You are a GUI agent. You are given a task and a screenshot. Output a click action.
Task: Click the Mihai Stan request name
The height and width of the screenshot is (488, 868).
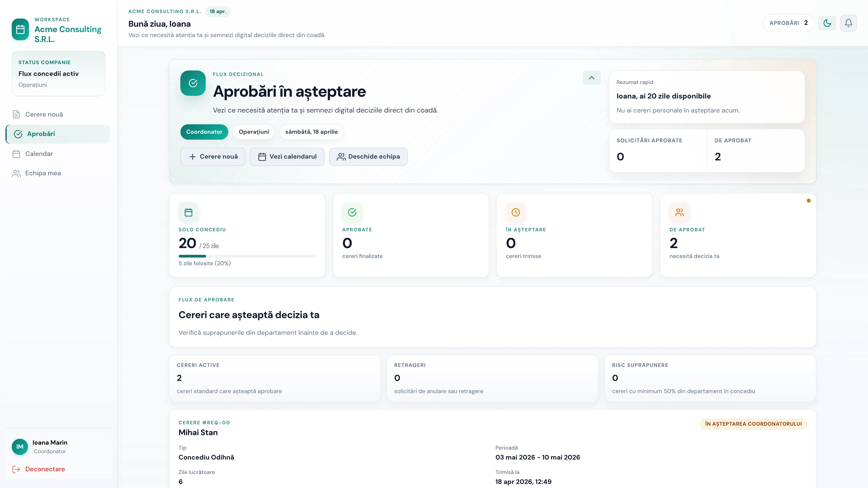pos(198,433)
